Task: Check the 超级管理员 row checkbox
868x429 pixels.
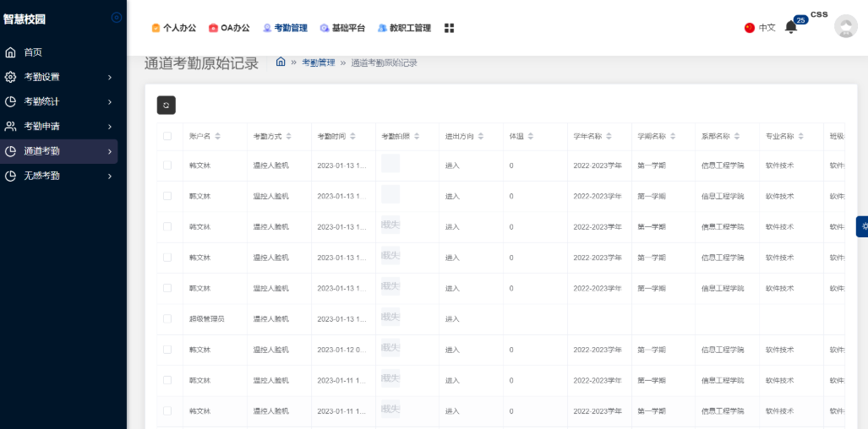Action: [x=167, y=318]
